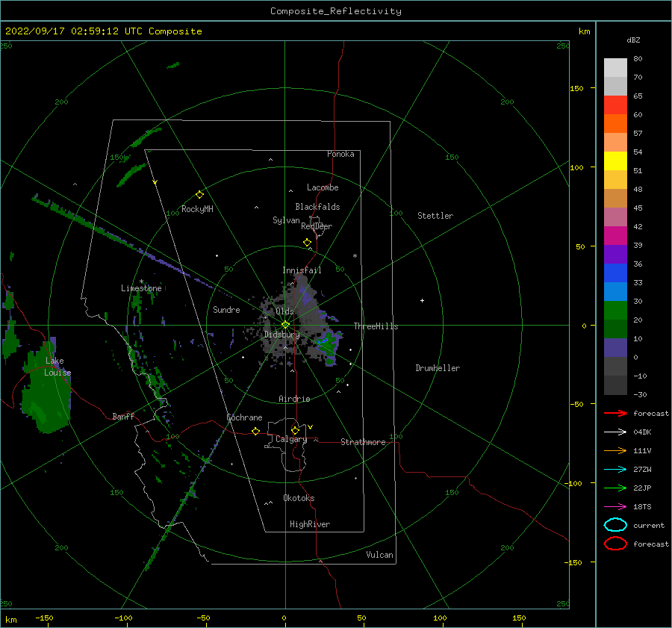Click the Drumheller label

[438, 368]
